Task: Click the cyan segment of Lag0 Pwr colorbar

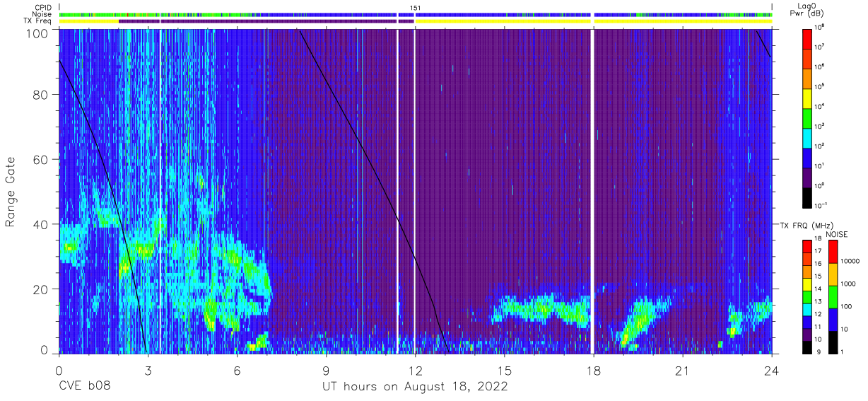Action: [807, 136]
